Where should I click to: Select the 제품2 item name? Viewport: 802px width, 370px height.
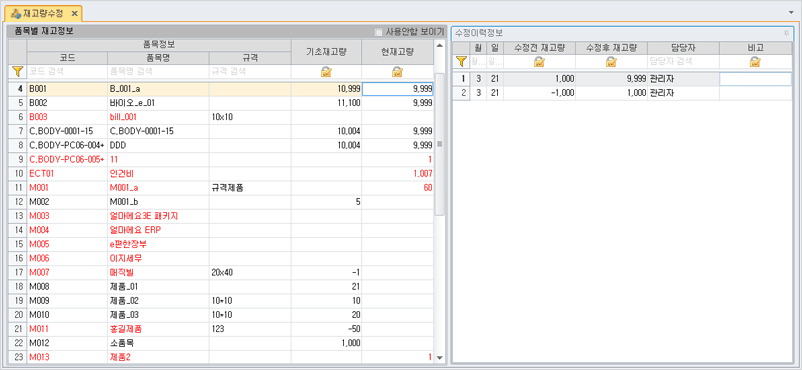[x=158, y=357]
